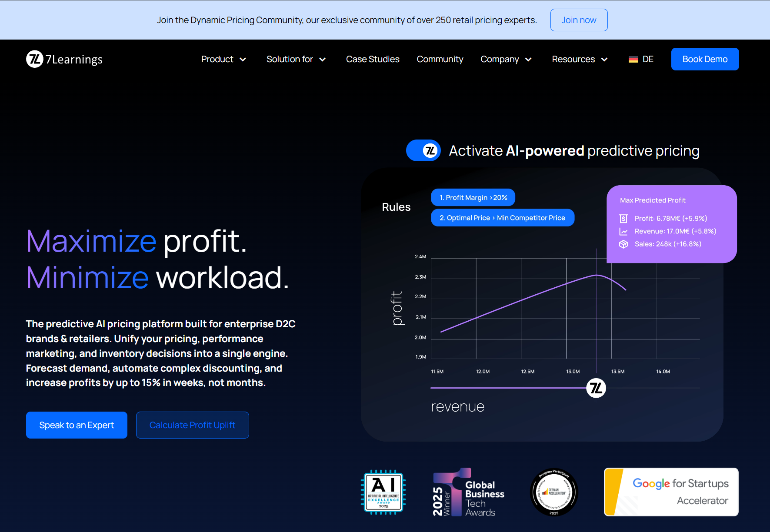Click the German flag icon

(633, 60)
